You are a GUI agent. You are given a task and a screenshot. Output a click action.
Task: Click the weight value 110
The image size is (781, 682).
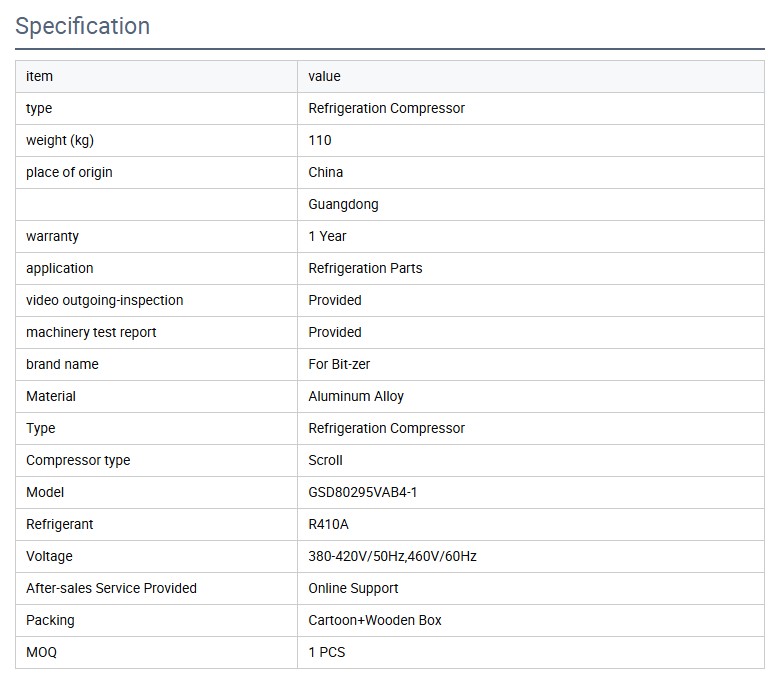pyautogui.click(x=320, y=140)
